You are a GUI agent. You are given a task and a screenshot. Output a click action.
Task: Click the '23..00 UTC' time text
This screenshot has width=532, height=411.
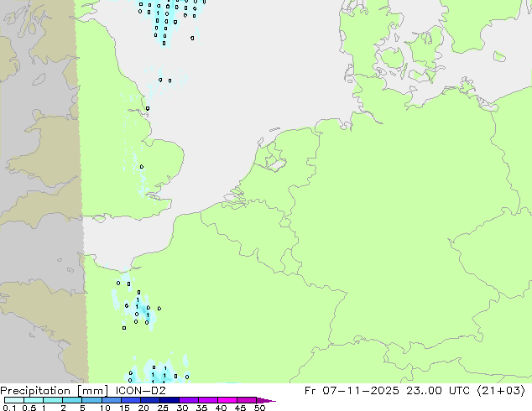[438, 391]
